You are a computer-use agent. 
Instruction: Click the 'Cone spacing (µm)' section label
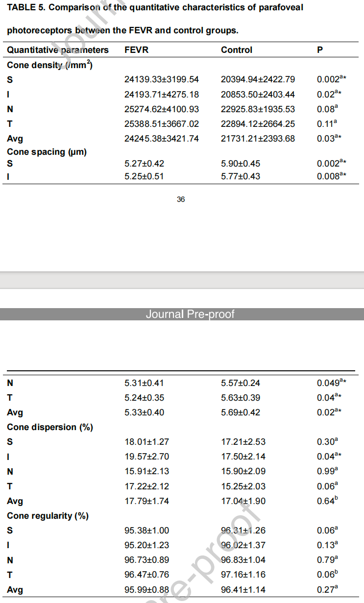point(47,152)
